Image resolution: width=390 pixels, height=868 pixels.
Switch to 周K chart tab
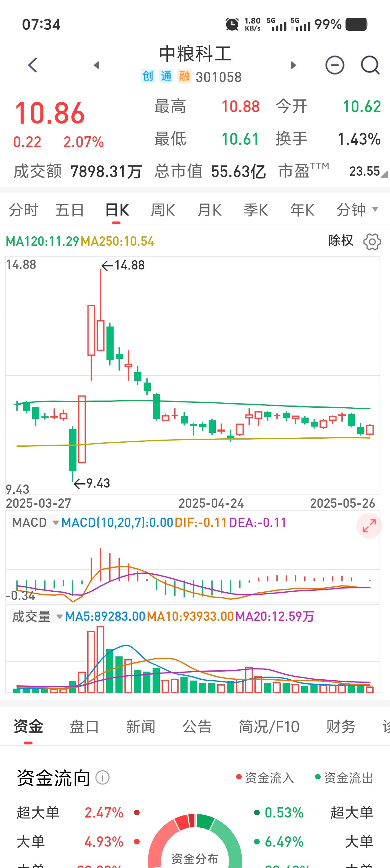pyautogui.click(x=163, y=210)
